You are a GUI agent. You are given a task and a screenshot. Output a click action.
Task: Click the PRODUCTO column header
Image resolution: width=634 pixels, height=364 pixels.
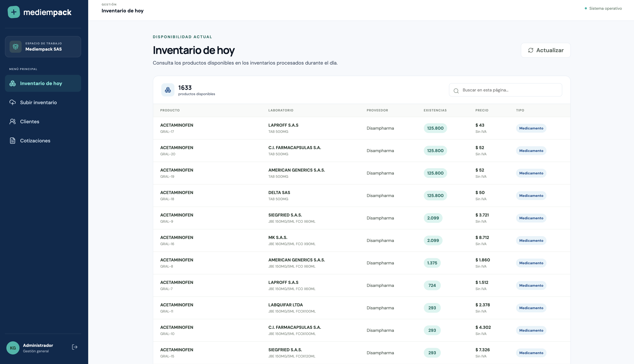point(170,110)
